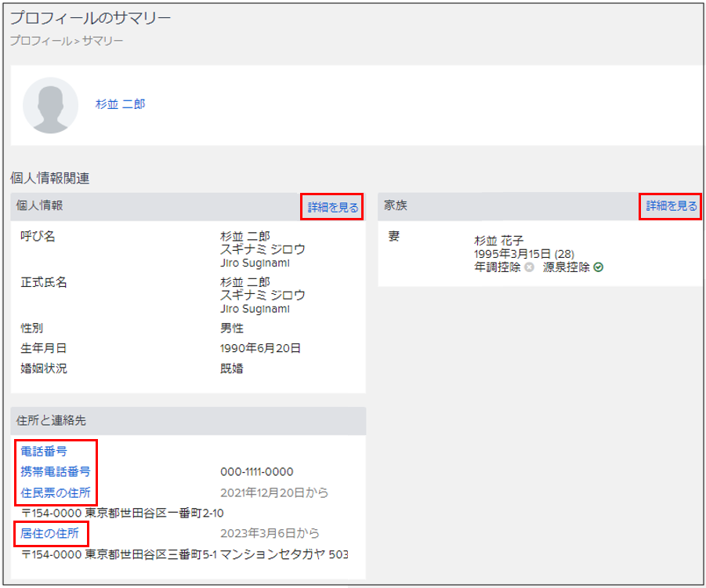Open 詳細を見る in the 個人情報 panel
The height and width of the screenshot is (588, 706).
click(x=332, y=208)
